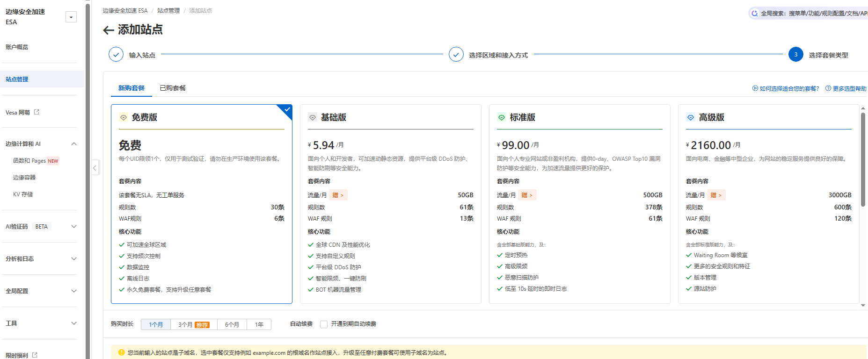Open the 更多选型帮助 link
The width and height of the screenshot is (868, 359).
[846, 89]
